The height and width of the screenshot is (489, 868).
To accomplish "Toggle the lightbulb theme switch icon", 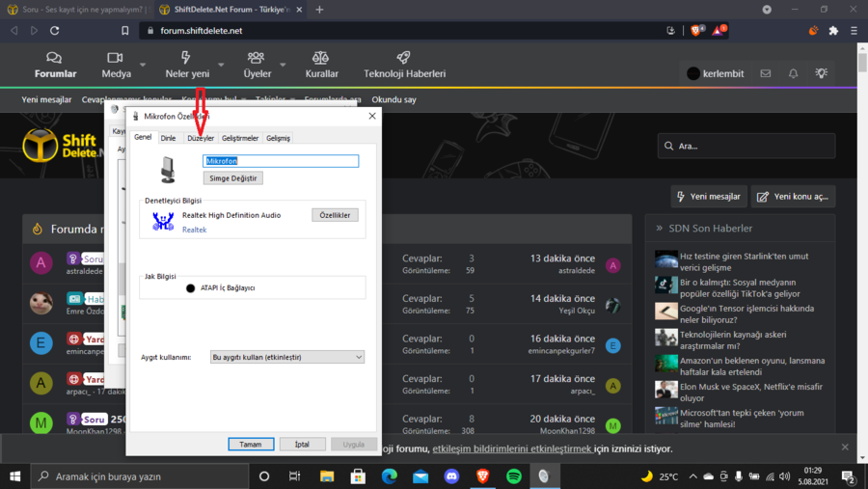I will (x=821, y=73).
